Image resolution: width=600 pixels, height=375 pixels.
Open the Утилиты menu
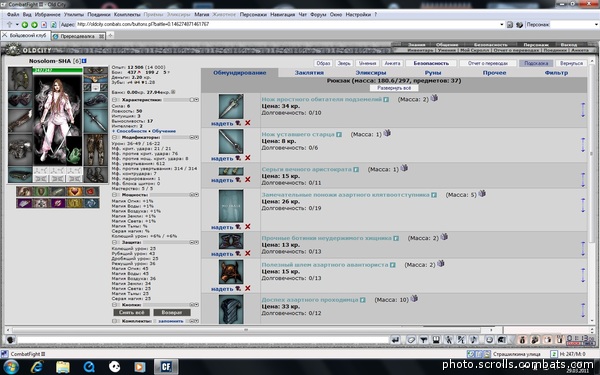tap(73, 15)
